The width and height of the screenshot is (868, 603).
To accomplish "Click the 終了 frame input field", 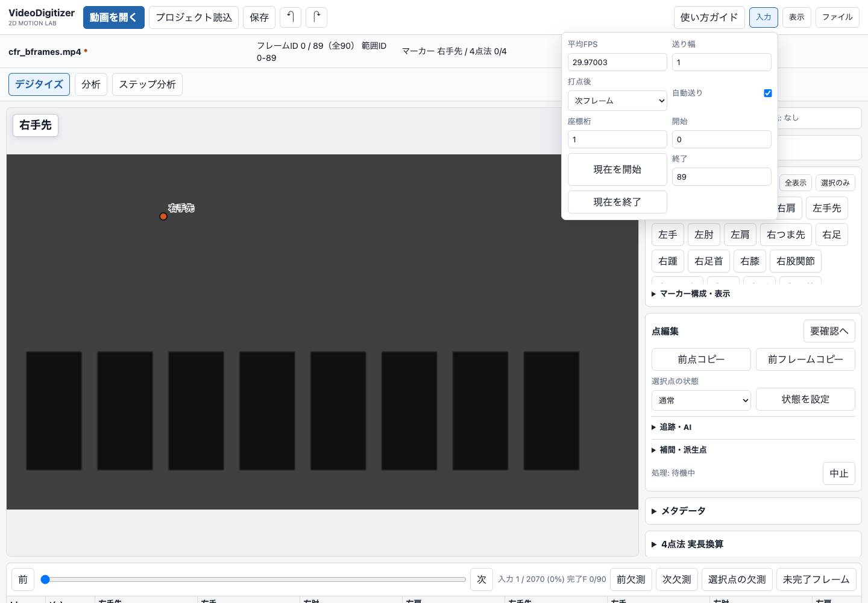I will [722, 177].
